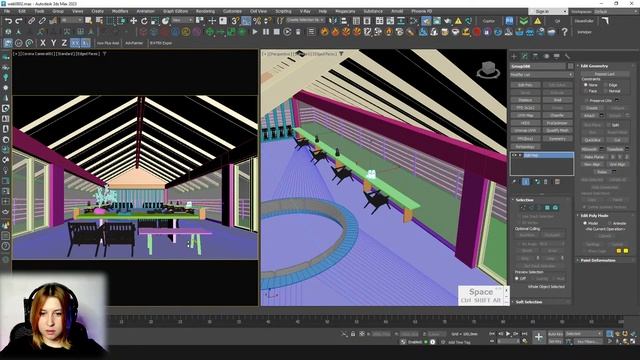Open the Sign In dropdown
Viewport: 640px width, 360px height.
[x=548, y=11]
